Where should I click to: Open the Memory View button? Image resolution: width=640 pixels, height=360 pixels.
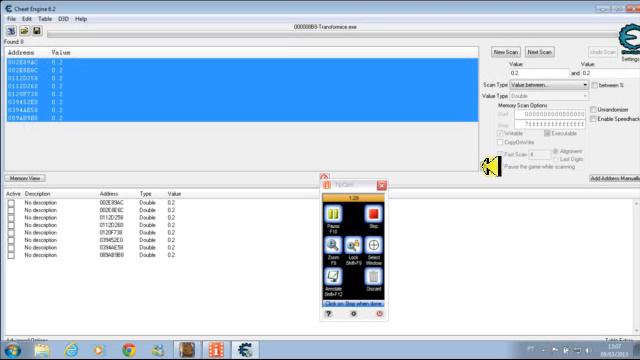25,178
